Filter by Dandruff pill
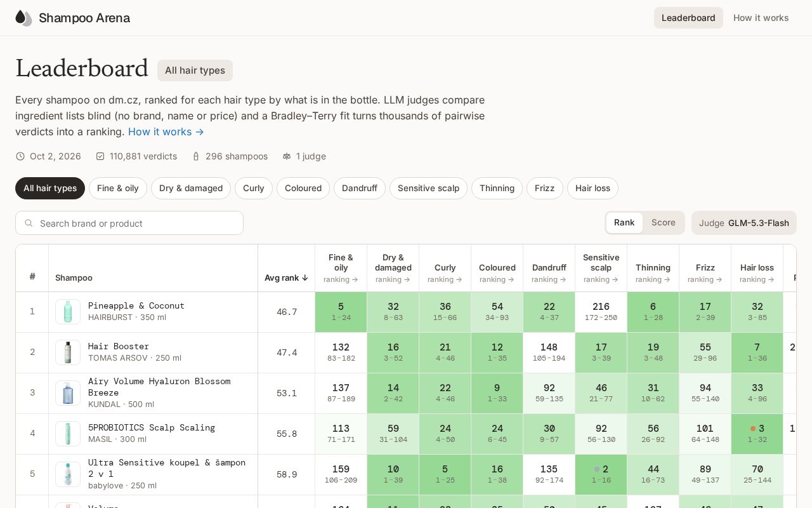The height and width of the screenshot is (508, 812). (360, 188)
